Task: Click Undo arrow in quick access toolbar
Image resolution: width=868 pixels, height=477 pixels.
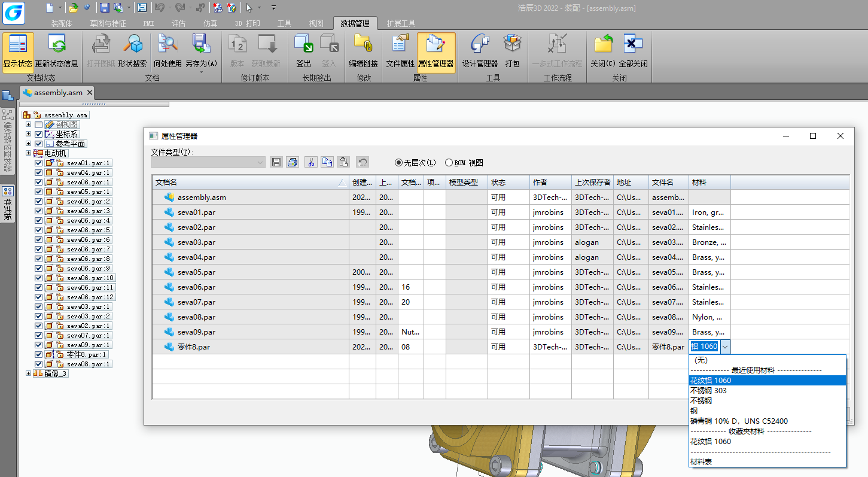Action: coord(159,8)
